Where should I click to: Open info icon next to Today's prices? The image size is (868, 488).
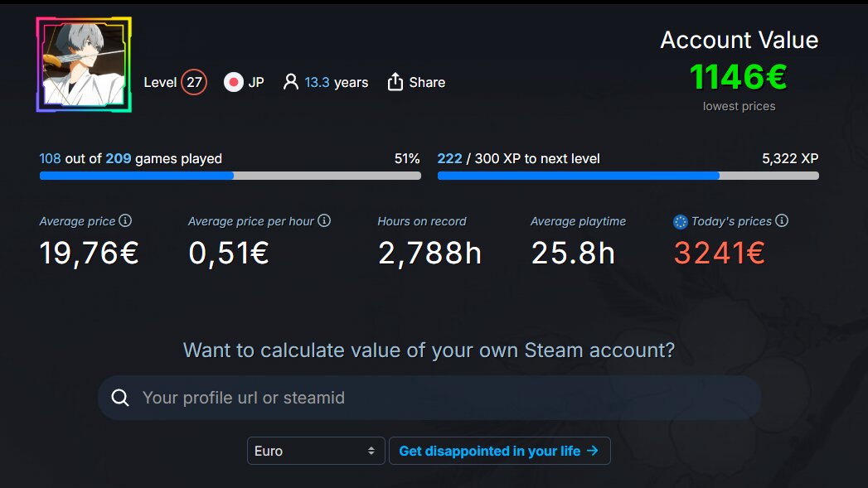pos(782,220)
